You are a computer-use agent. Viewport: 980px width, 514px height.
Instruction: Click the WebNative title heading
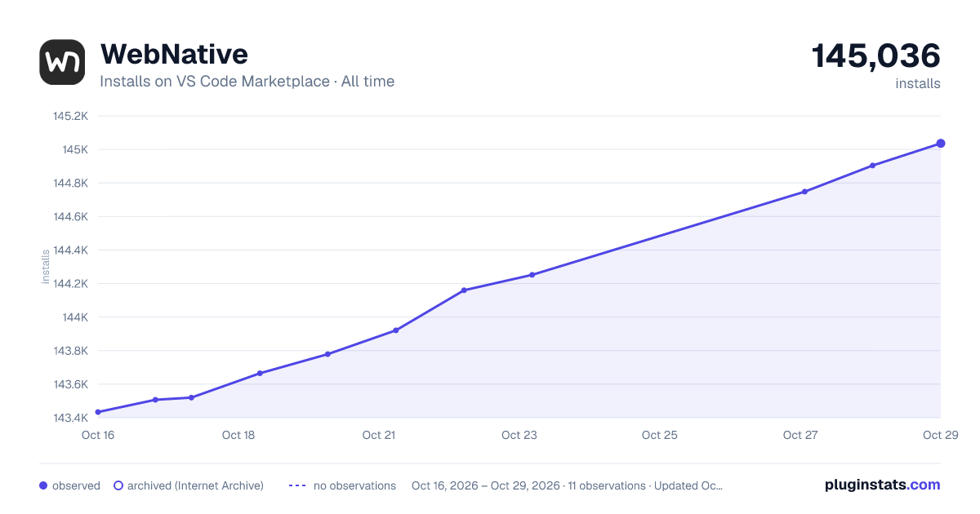point(174,54)
